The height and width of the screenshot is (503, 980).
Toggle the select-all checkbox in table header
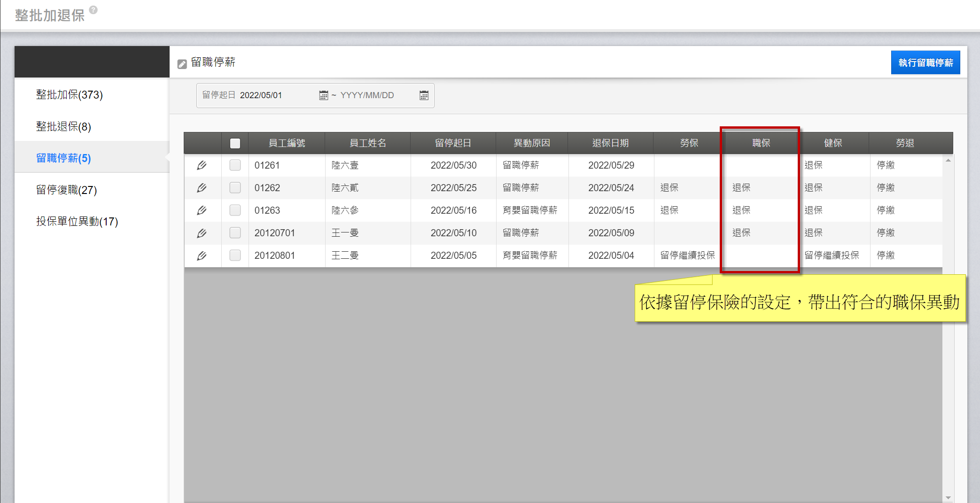pos(235,143)
